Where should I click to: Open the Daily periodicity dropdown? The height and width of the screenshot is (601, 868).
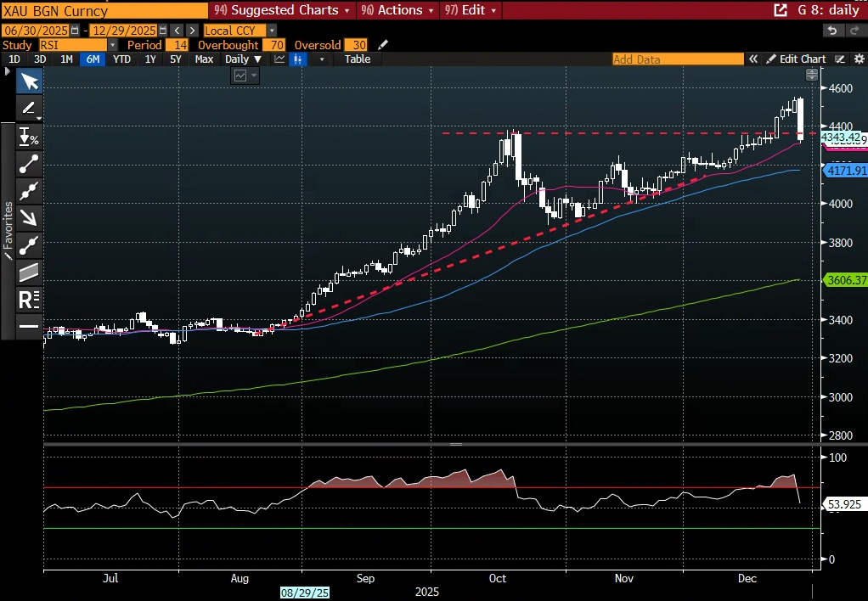(243, 59)
